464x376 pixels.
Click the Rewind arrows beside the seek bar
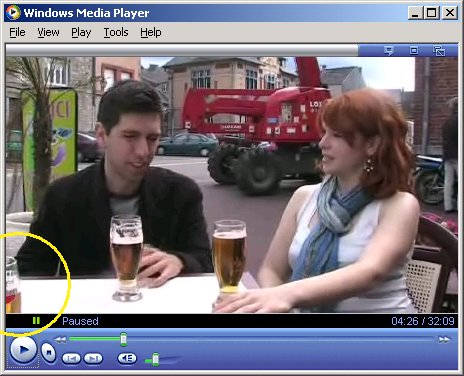(61, 340)
